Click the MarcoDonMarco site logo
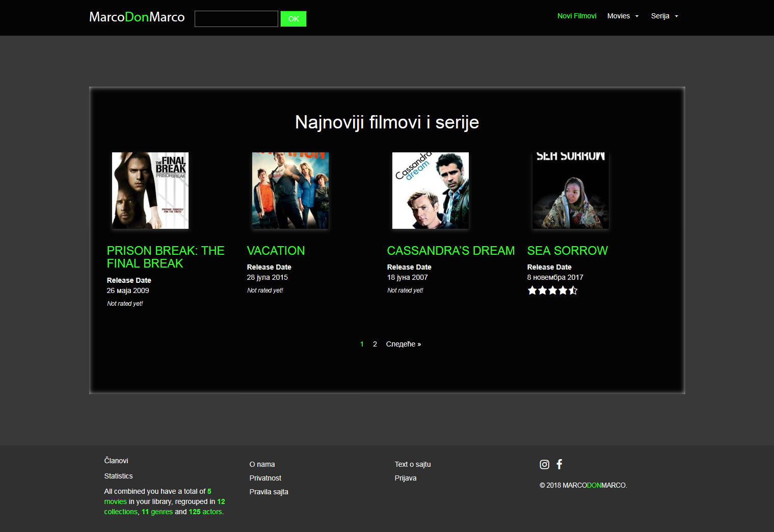This screenshot has height=532, width=774. (x=137, y=17)
